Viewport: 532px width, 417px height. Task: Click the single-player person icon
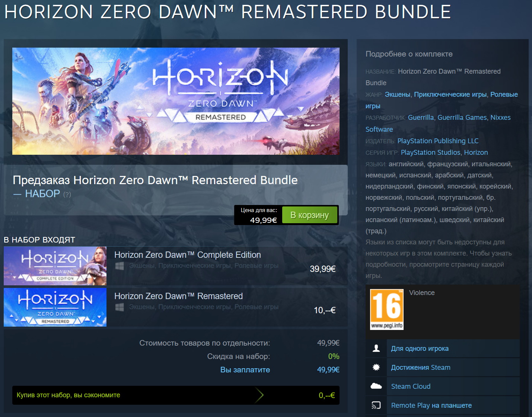(x=376, y=349)
